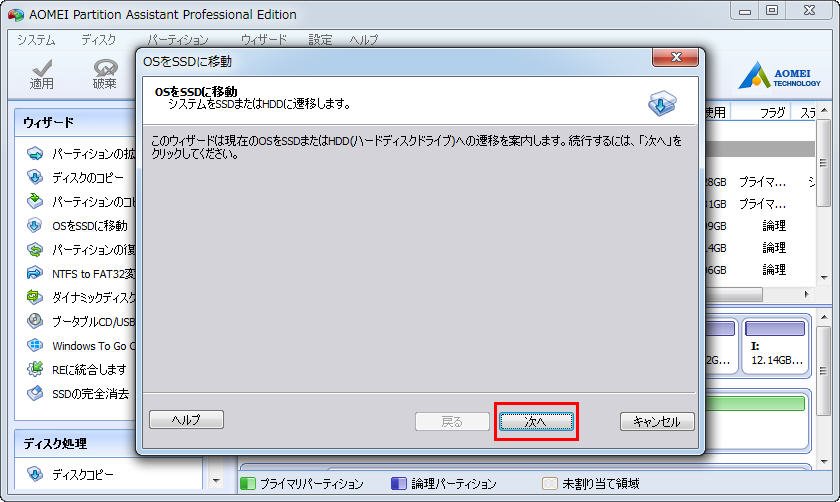The image size is (840, 502).
Task: Click the AOMEI app title bar icon
Action: pos(16,14)
